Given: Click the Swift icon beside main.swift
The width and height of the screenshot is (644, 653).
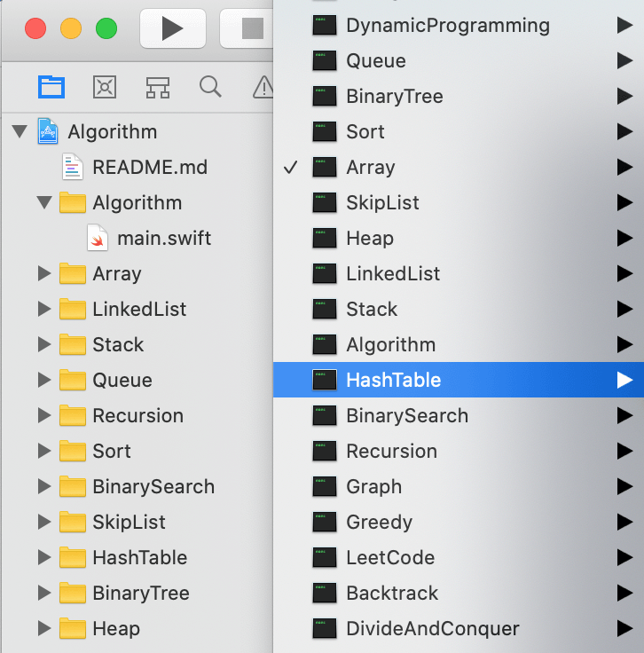Looking at the screenshot, I should (98, 238).
